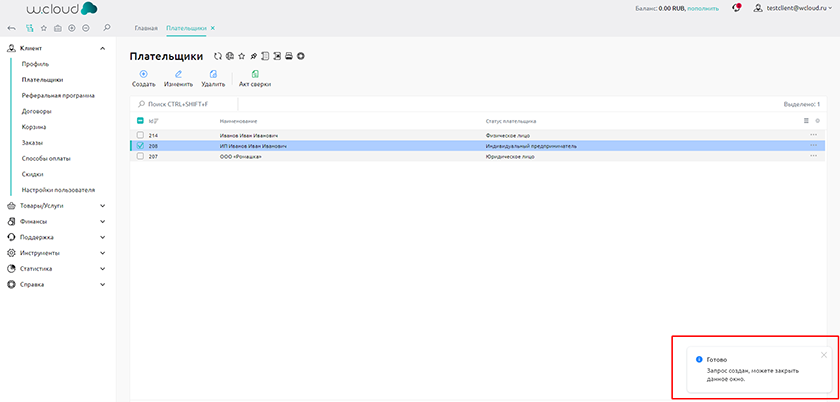Image resolution: width=840 pixels, height=402 pixels.
Task: Click the Поиск search input field
Action: [x=190, y=104]
